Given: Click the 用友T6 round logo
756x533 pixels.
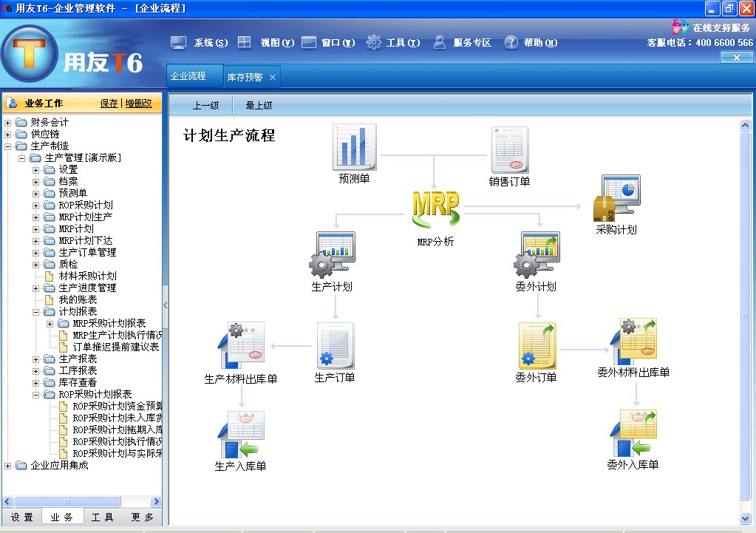Looking at the screenshot, I should (30, 53).
